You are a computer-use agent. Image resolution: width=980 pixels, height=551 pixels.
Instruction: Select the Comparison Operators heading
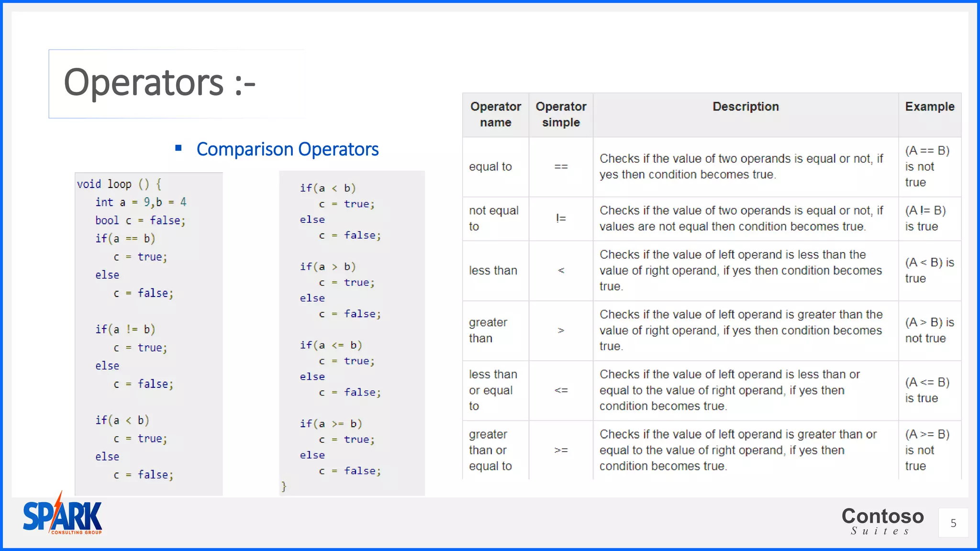pos(287,149)
